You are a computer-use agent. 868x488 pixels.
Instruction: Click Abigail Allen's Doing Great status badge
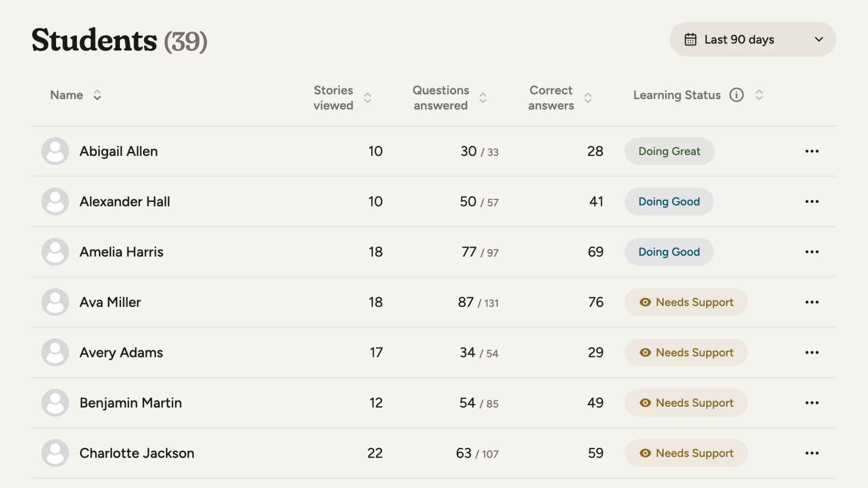click(x=669, y=151)
